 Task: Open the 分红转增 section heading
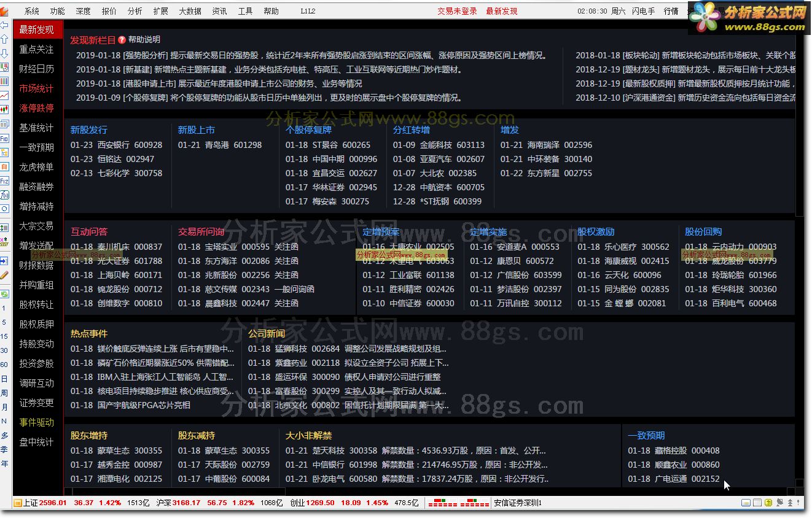click(x=412, y=129)
